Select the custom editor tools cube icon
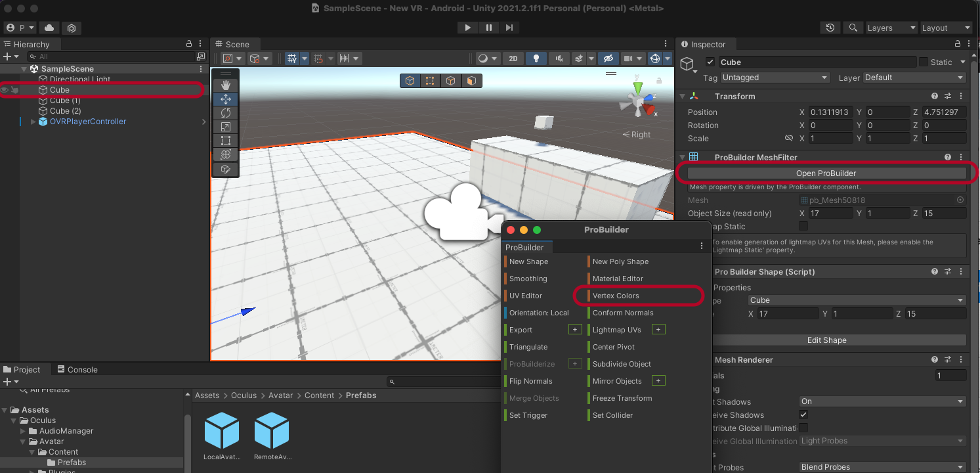This screenshot has height=473, width=980. pos(226,169)
